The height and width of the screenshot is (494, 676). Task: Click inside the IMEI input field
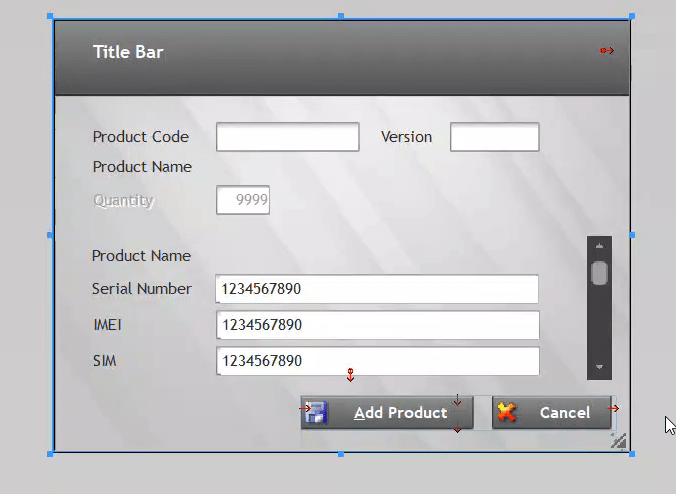pos(377,325)
